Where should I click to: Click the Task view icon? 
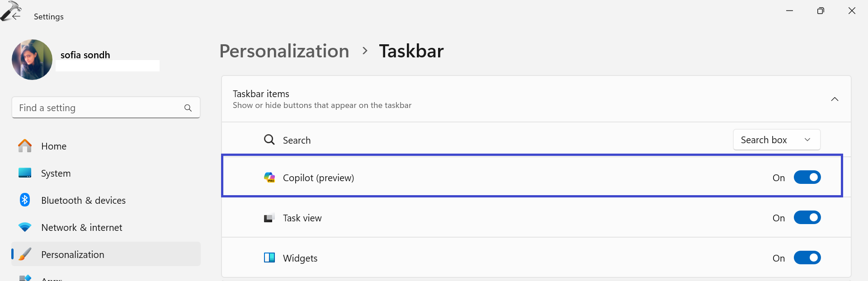269,218
